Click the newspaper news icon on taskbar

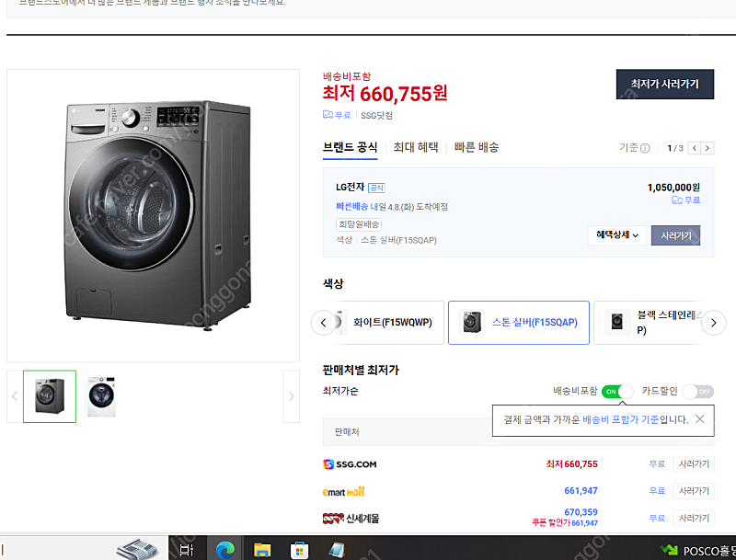point(137,549)
